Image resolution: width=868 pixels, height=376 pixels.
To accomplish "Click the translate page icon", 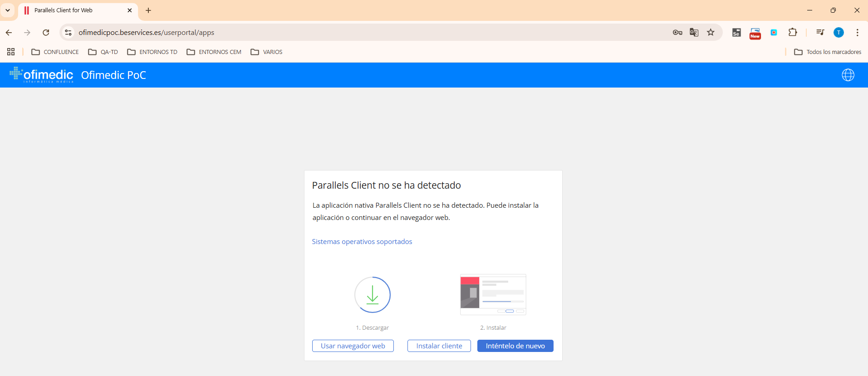I will click(x=694, y=32).
